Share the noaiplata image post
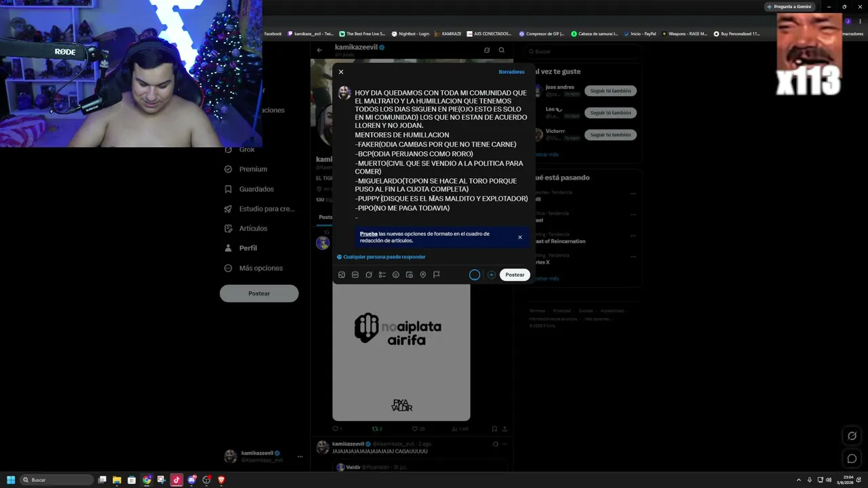This screenshot has height=488, width=868. tap(505, 429)
